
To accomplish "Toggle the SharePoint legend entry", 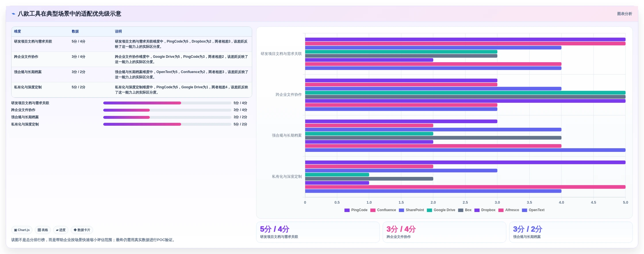I will click(411, 210).
